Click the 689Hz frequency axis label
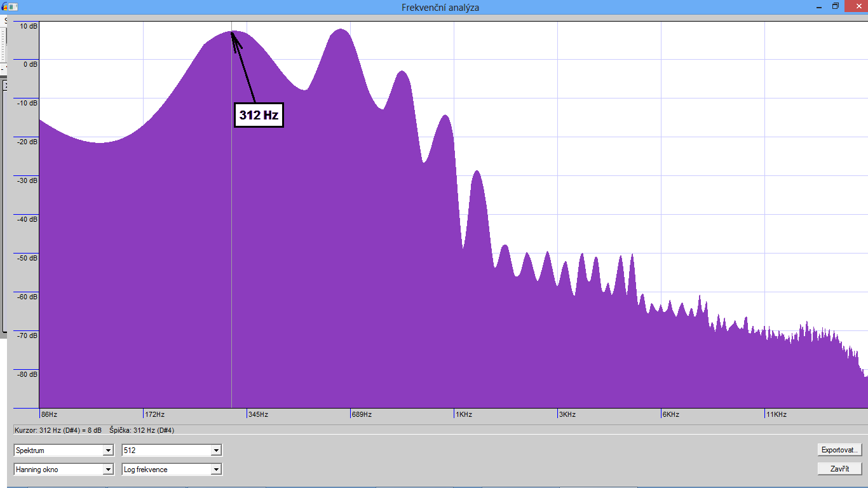The width and height of the screenshot is (868, 488). [362, 414]
